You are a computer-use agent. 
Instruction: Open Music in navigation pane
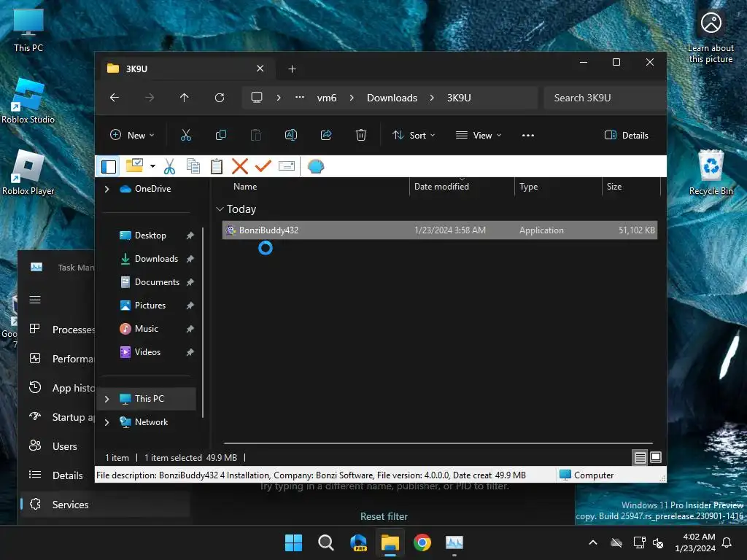(146, 329)
